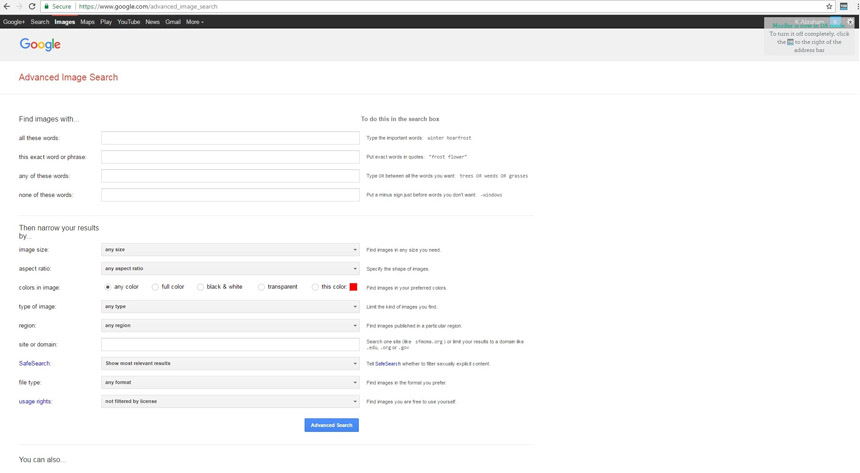Open Gmail in the top bar

(x=173, y=22)
